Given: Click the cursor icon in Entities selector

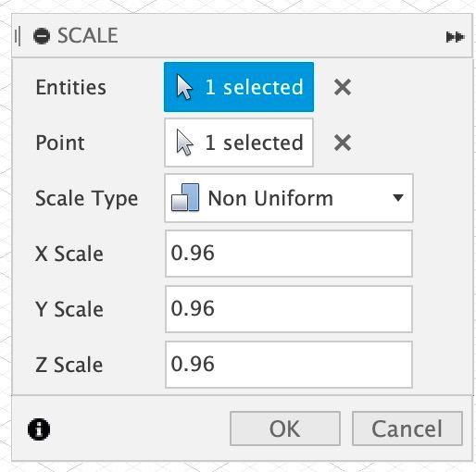Looking at the screenshot, I should pos(184,87).
